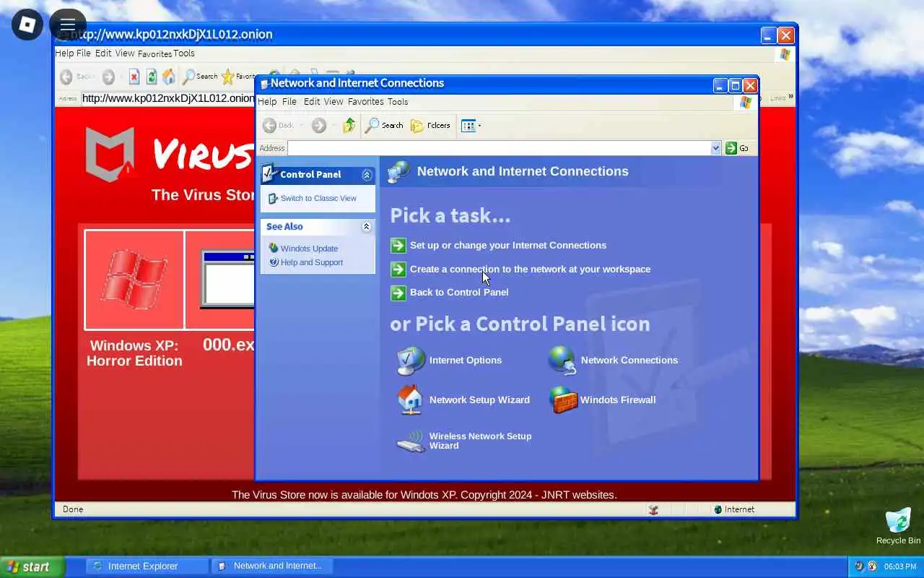Expand the Address bar dropdown arrow

tap(716, 148)
